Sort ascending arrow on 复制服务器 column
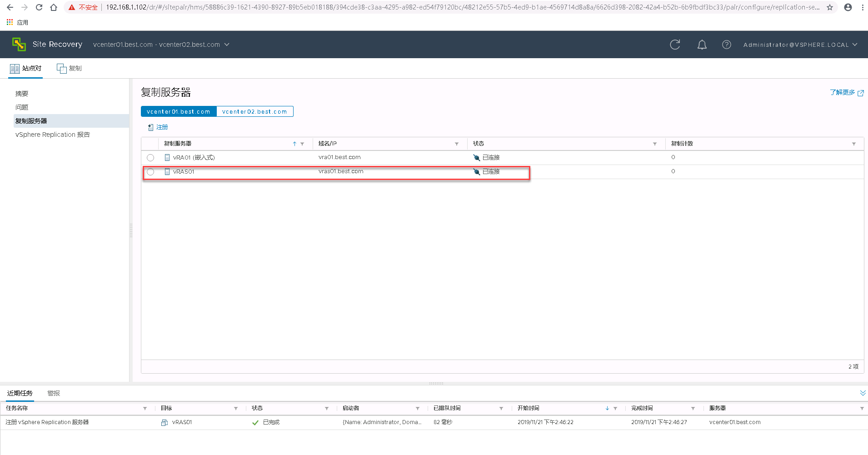 point(294,144)
